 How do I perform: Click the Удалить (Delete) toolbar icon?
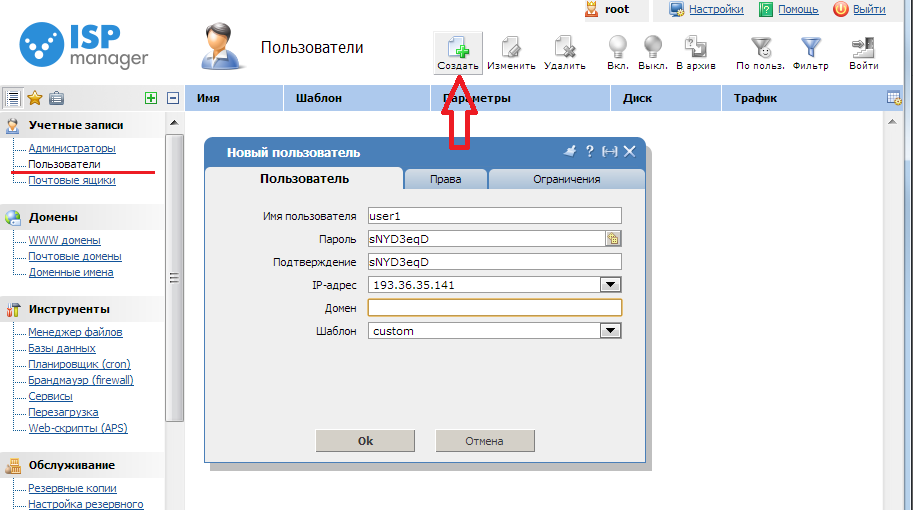[565, 50]
